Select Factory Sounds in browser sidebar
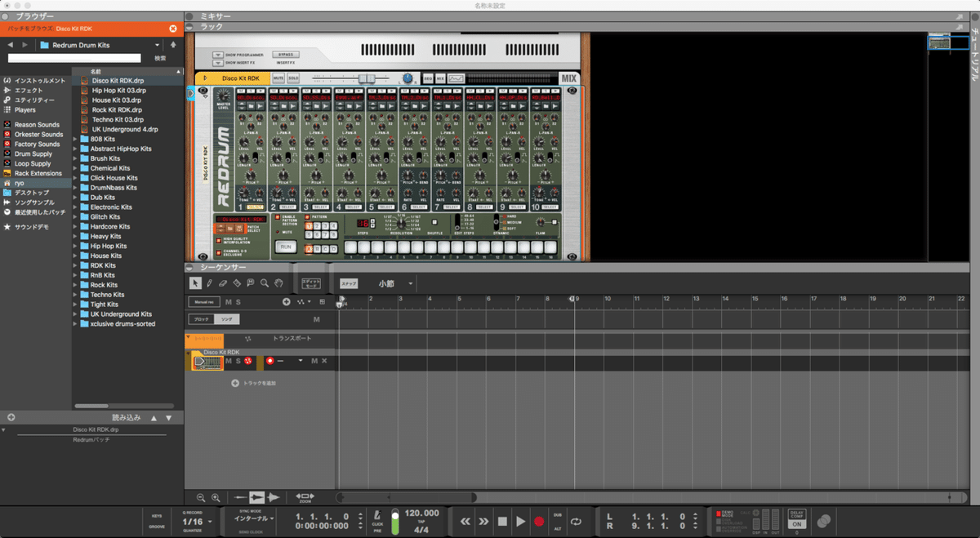980x538 pixels. 37,144
